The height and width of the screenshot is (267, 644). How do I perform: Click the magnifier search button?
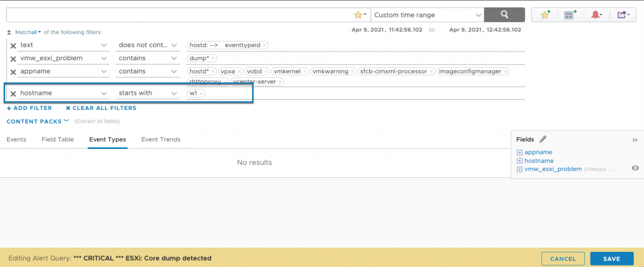tap(504, 15)
